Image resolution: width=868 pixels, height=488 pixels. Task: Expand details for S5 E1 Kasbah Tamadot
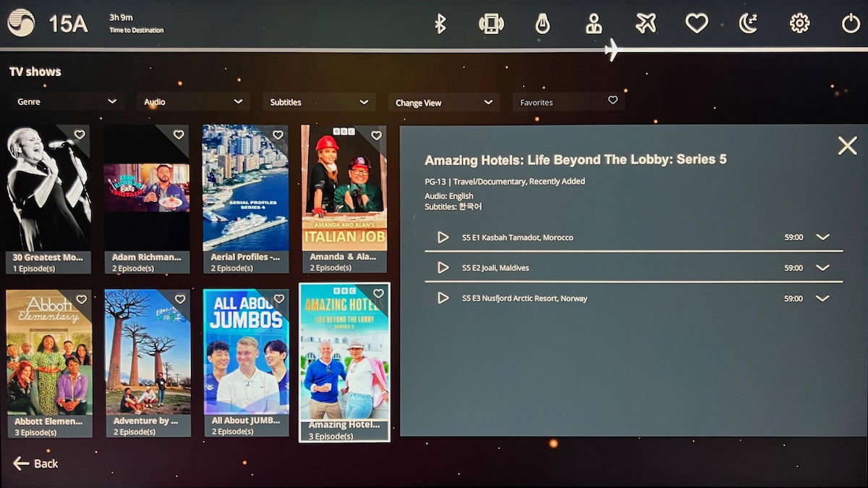click(x=822, y=237)
